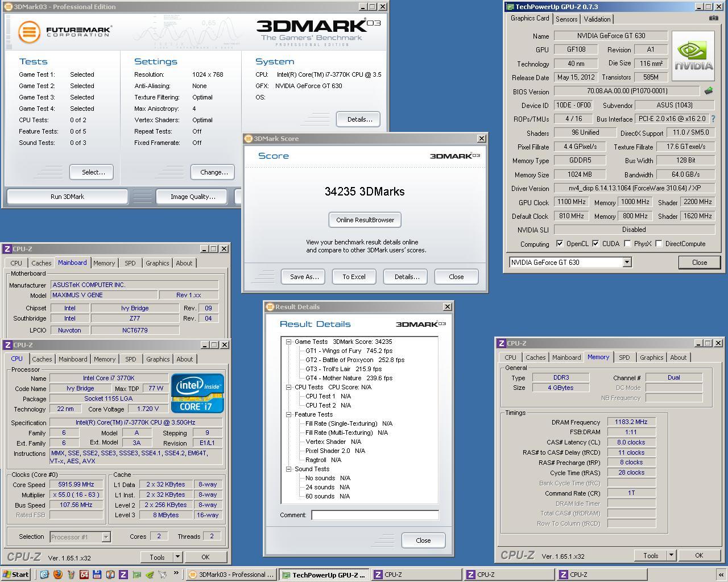Click DRAM Frequency value 1183.2 MHz
The image size is (728, 582).
[x=631, y=422]
